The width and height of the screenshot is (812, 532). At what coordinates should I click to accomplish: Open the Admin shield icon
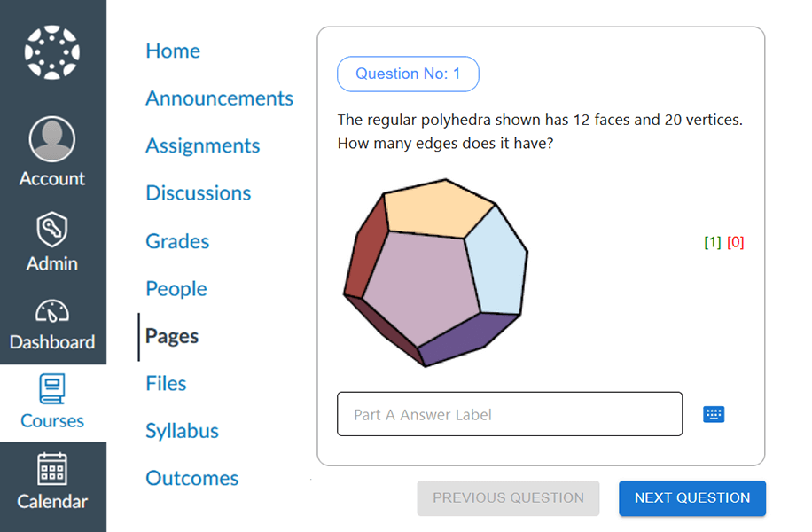52,230
